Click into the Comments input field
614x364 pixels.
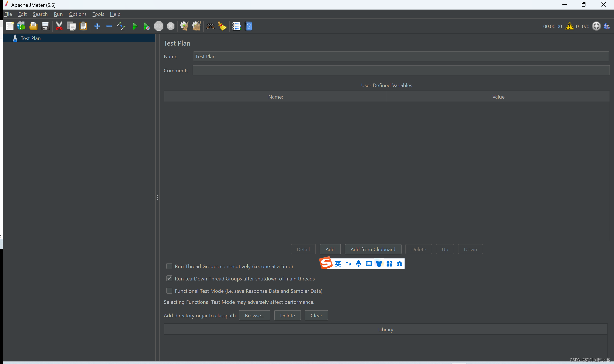401,70
